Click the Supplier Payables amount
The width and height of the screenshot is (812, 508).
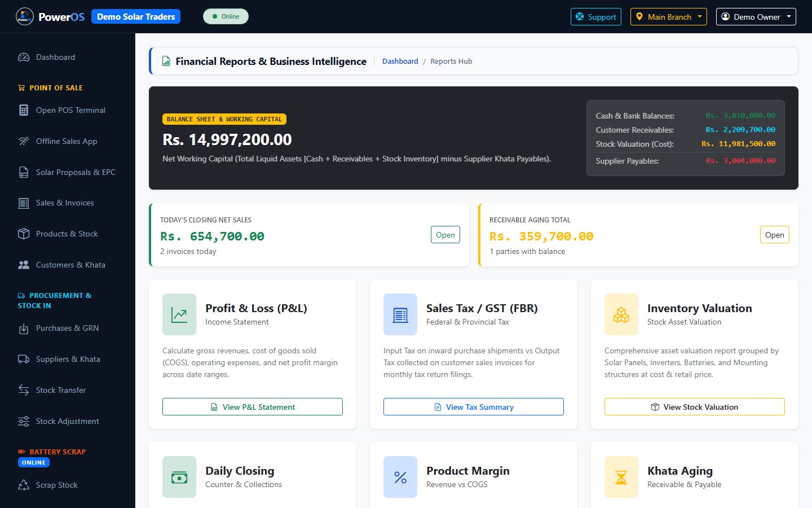741,161
